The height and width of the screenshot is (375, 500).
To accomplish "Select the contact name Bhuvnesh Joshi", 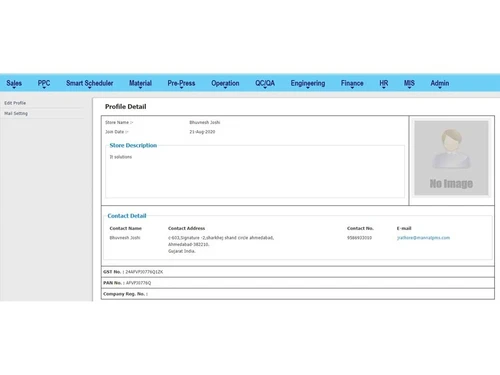I will 125,238.
